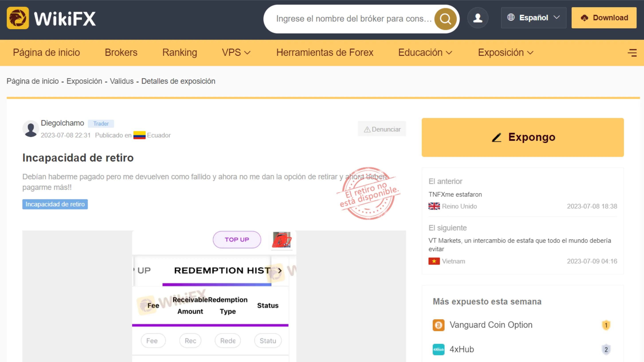Viewport: 644px width, 362px height.
Task: Open the Validus breadcrumb link
Action: (x=122, y=81)
